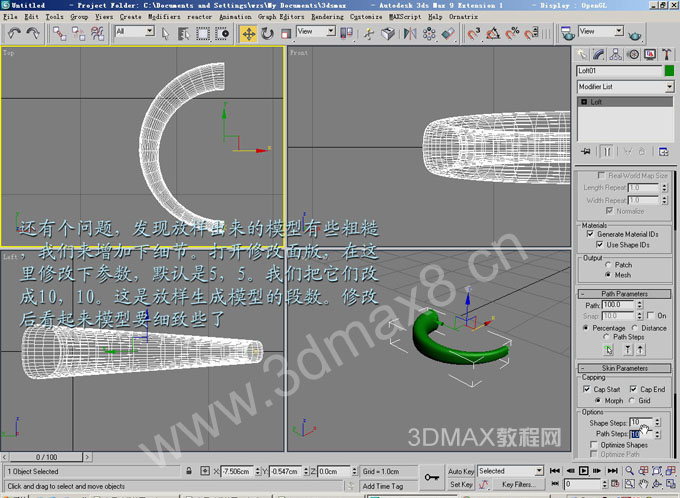This screenshot has height=498, width=680.
Task: Select the Select and Link tool
Action: (x=59, y=33)
